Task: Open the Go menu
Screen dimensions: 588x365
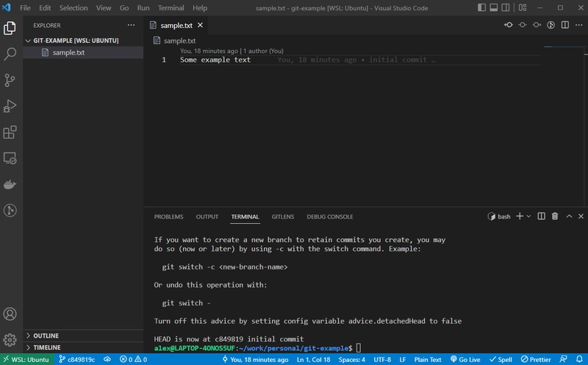Action: click(124, 7)
